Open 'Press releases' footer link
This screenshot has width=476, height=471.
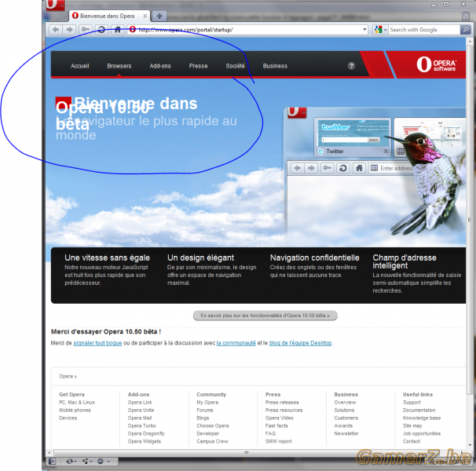tap(282, 403)
